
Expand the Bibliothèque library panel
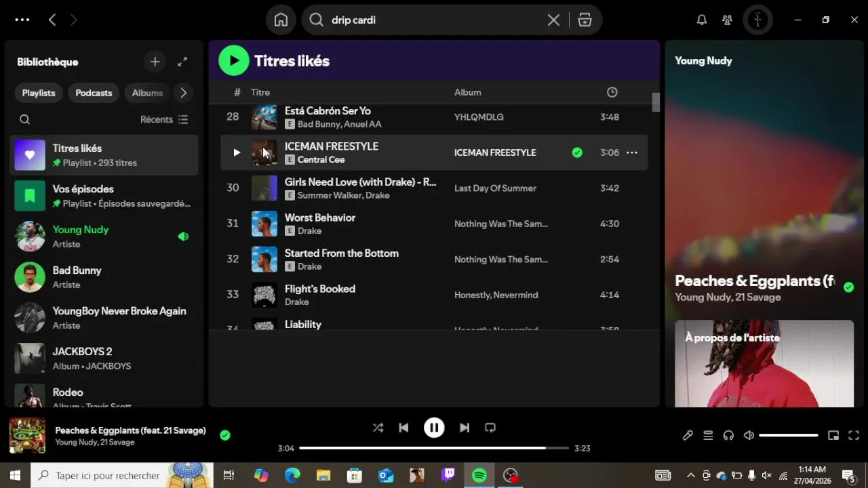182,62
